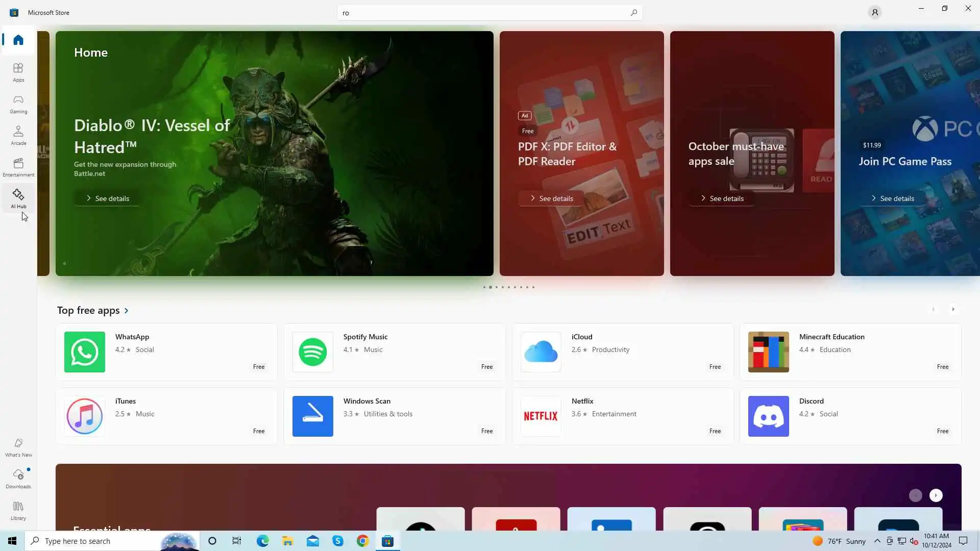Image resolution: width=980 pixels, height=551 pixels.
Task: Advance Essential apps carousel with right arrow
Action: tap(936, 495)
